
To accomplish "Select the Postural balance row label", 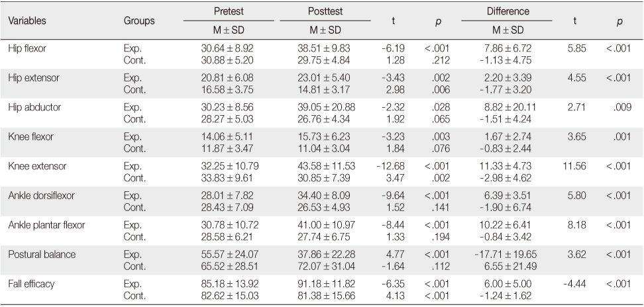I will (42, 255).
